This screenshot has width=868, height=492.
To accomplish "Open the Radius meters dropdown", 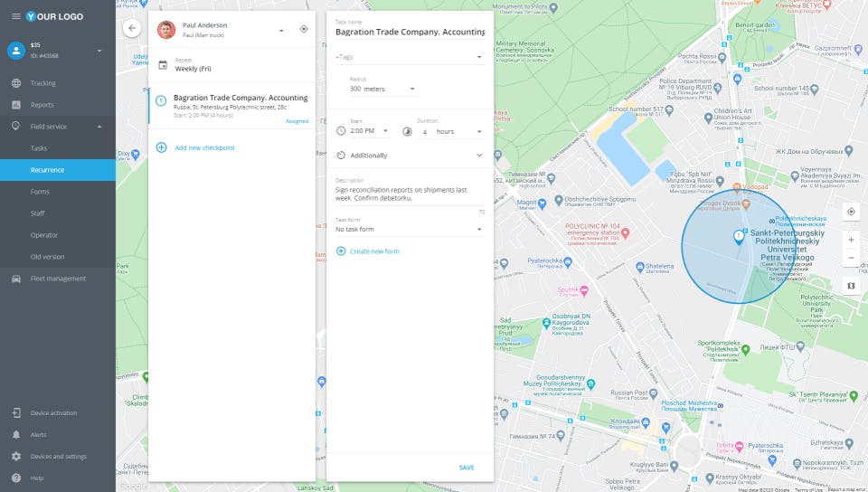I will coord(383,89).
